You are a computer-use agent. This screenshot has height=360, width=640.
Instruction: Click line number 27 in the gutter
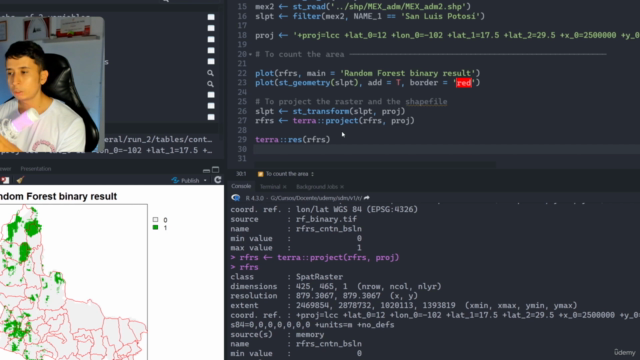[242, 121]
